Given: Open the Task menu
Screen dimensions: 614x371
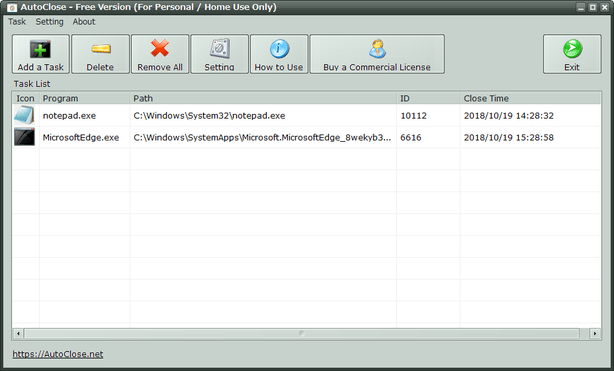Looking at the screenshot, I should coord(17,22).
